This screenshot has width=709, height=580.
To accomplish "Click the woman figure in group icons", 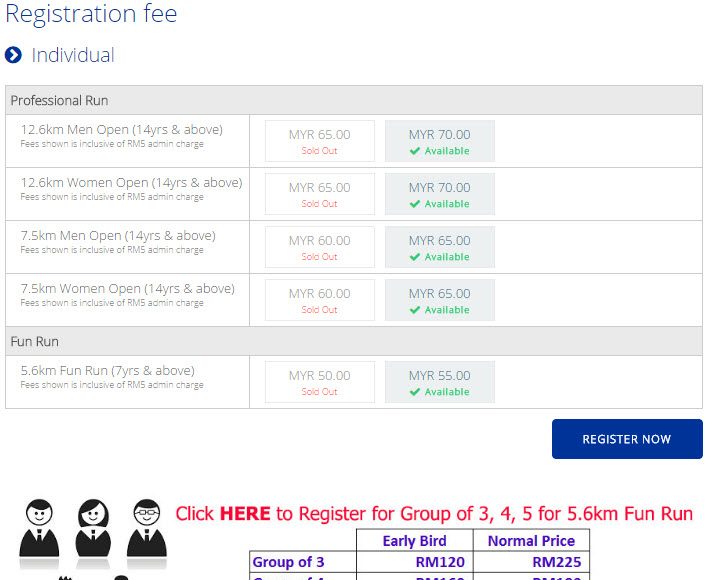I will click(x=93, y=528).
